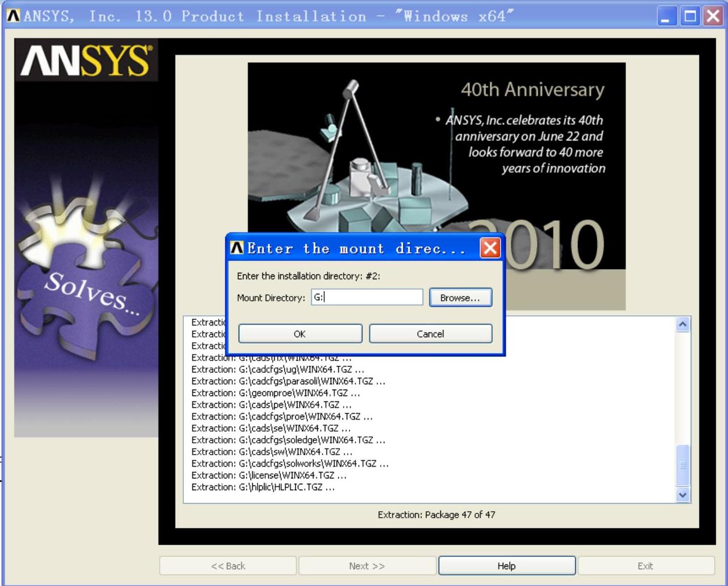Click the extraction log scrollbar thumb
The image size is (728, 586).
point(683,465)
